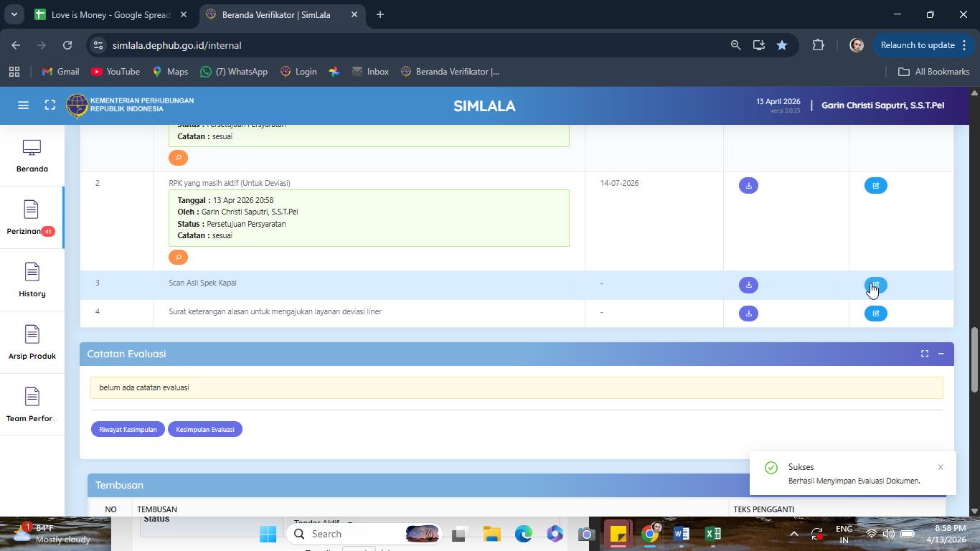Click the page vertical scrollbar thumb
980x551 pixels.
tap(974, 359)
